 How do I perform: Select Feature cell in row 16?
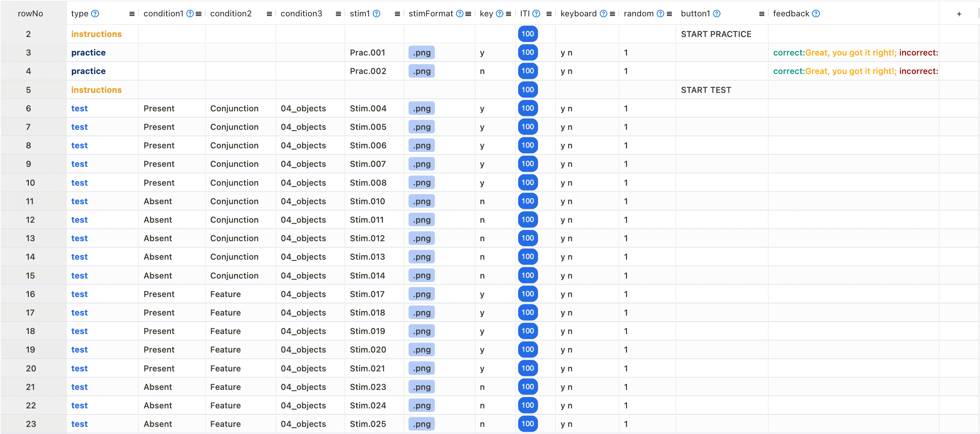(x=241, y=294)
